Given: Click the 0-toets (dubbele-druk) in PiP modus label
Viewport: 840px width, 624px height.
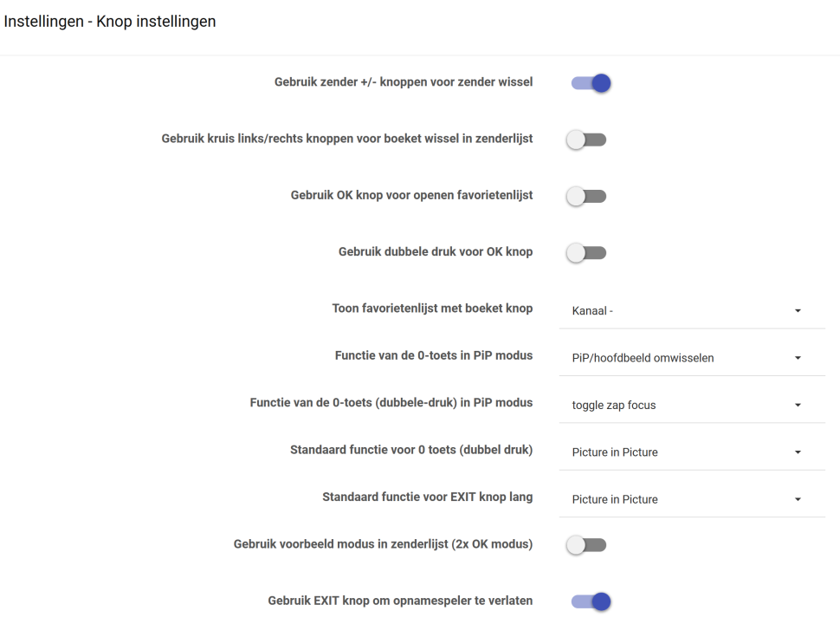Looking at the screenshot, I should tap(391, 402).
